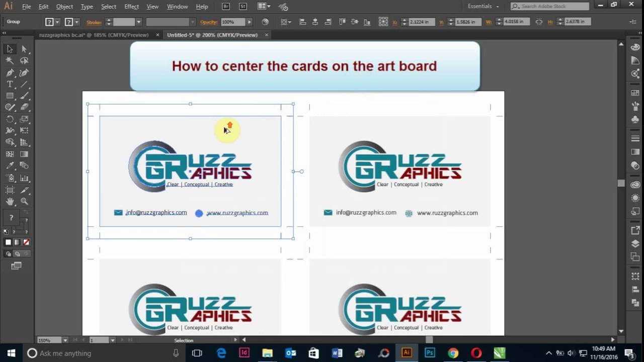Open the File menu

(x=27, y=7)
